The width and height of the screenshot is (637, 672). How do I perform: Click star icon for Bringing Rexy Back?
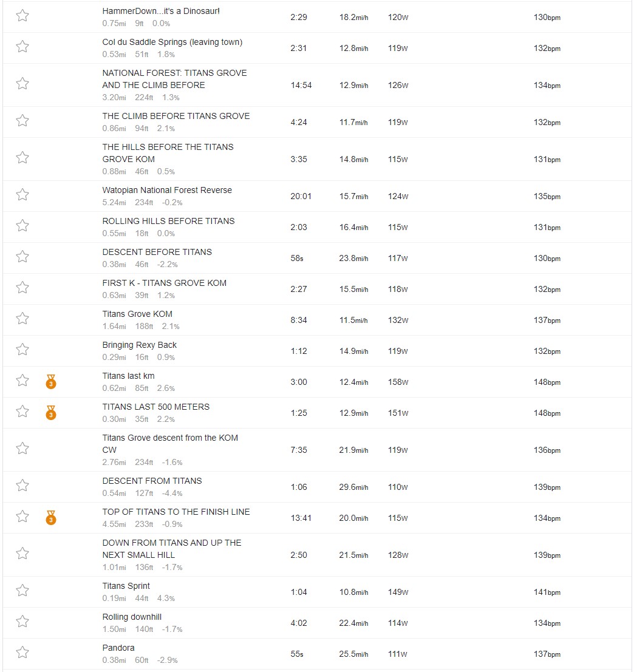click(22, 349)
